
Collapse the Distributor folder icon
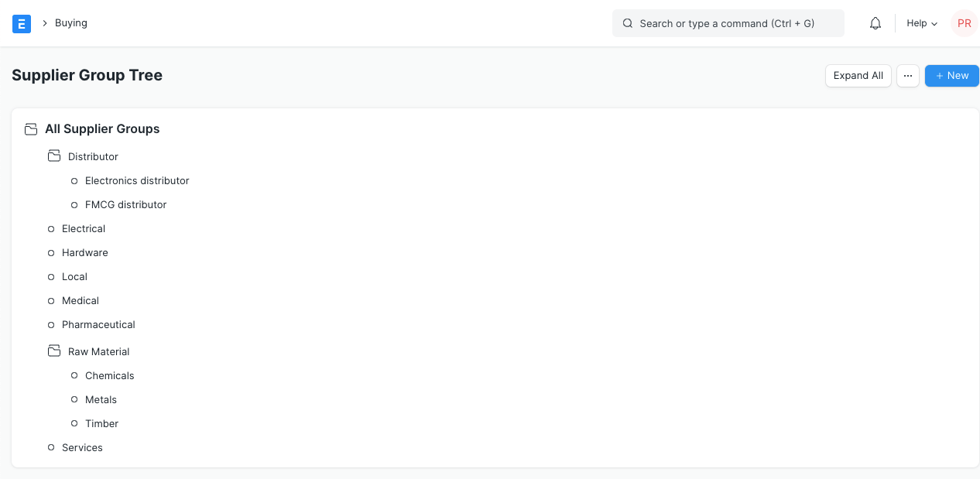click(x=54, y=156)
